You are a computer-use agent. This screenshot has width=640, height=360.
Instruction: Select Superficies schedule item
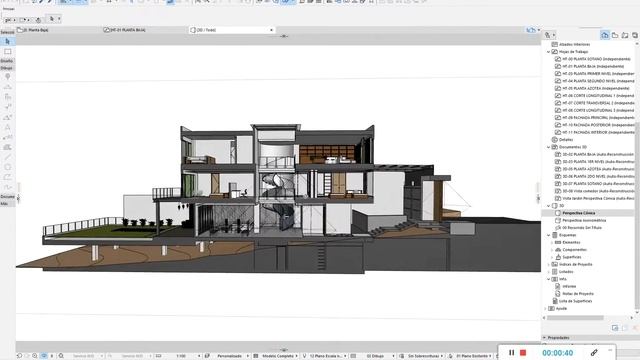click(568, 257)
